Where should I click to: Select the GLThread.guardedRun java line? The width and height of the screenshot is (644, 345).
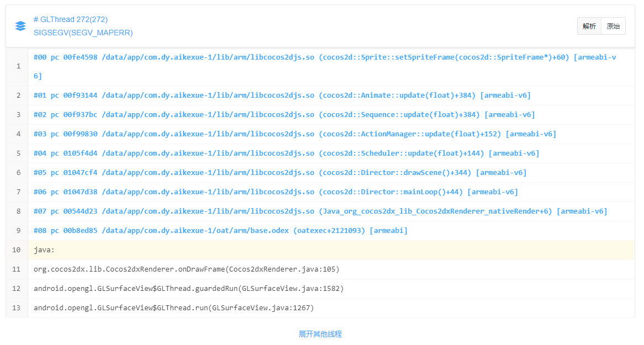[x=188, y=289]
